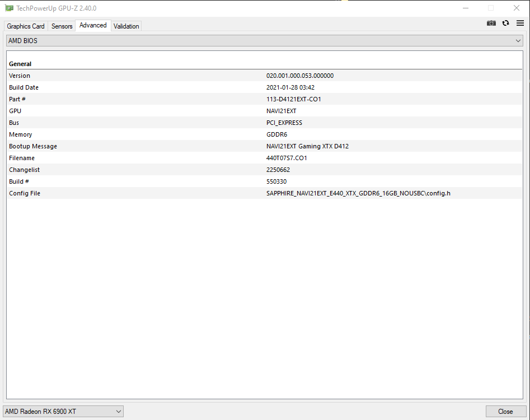Click version value 020.001.000.053.000000
Image resolution: width=530 pixels, height=420 pixels.
tap(300, 76)
